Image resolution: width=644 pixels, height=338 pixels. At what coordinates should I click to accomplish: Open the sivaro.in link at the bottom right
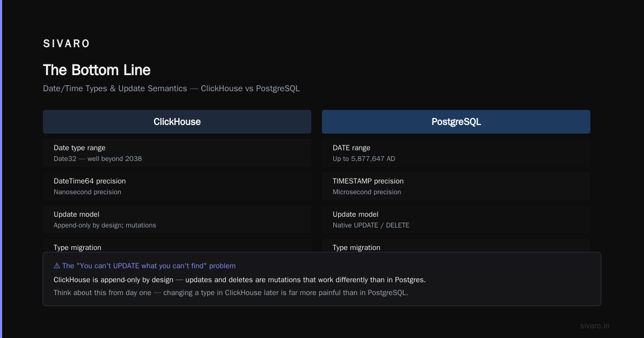pyautogui.click(x=595, y=326)
